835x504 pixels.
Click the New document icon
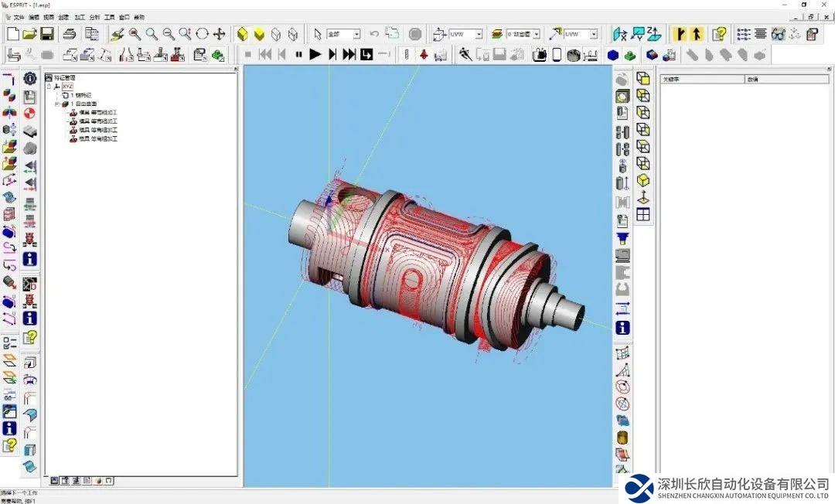(x=12, y=34)
